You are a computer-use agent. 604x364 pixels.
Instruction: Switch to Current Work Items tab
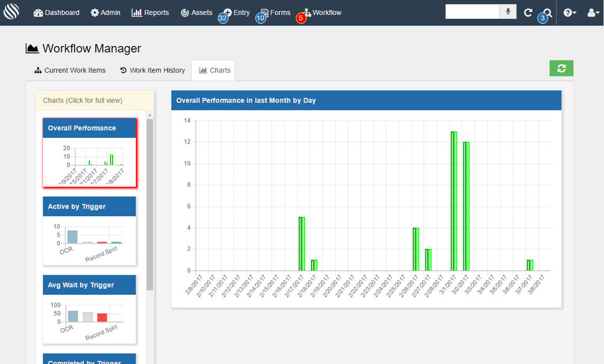70,70
